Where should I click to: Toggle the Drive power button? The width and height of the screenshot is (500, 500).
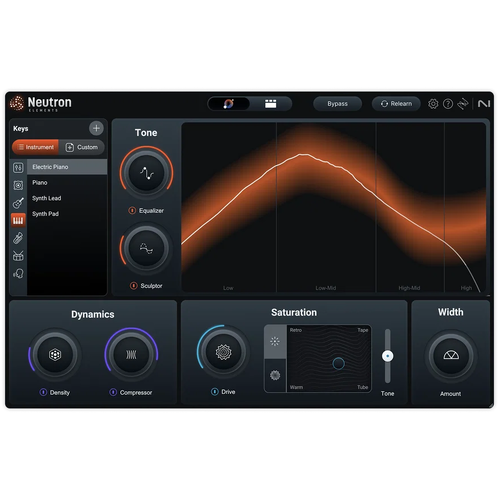click(x=215, y=392)
